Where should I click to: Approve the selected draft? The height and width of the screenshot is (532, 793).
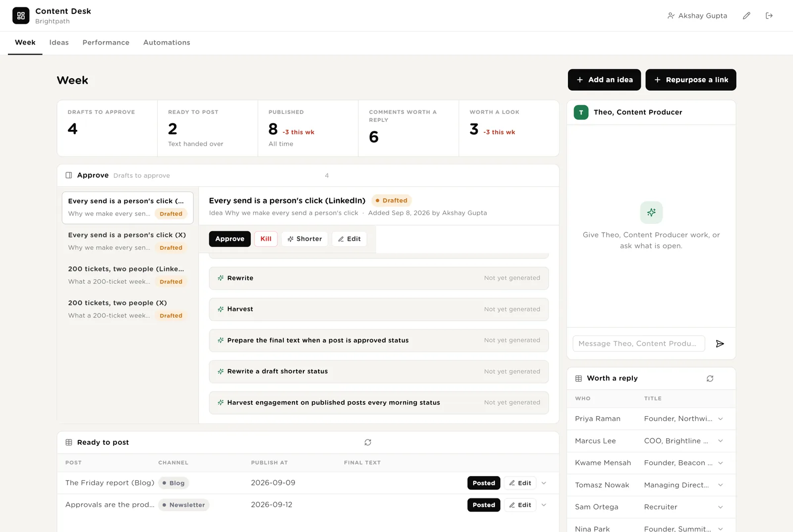pos(230,239)
